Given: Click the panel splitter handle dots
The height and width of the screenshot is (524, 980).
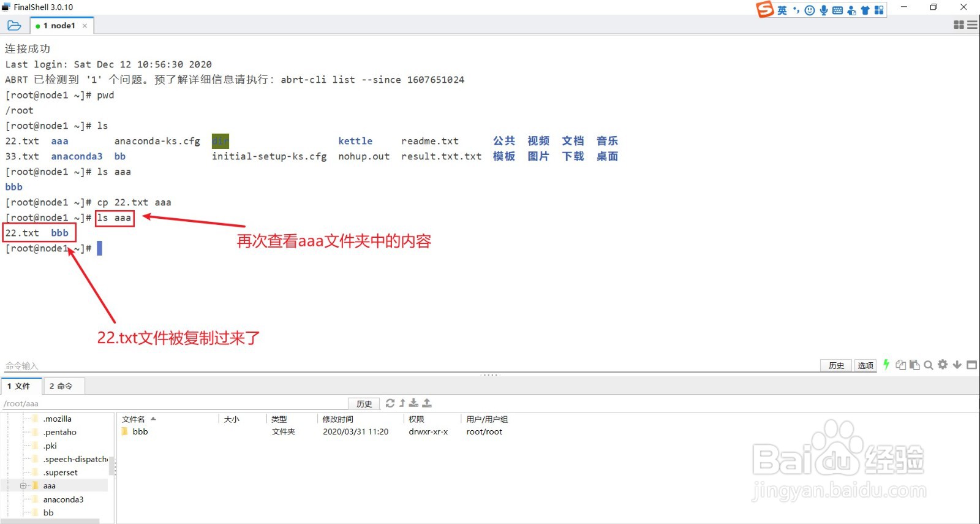Looking at the screenshot, I should tap(490, 374).
